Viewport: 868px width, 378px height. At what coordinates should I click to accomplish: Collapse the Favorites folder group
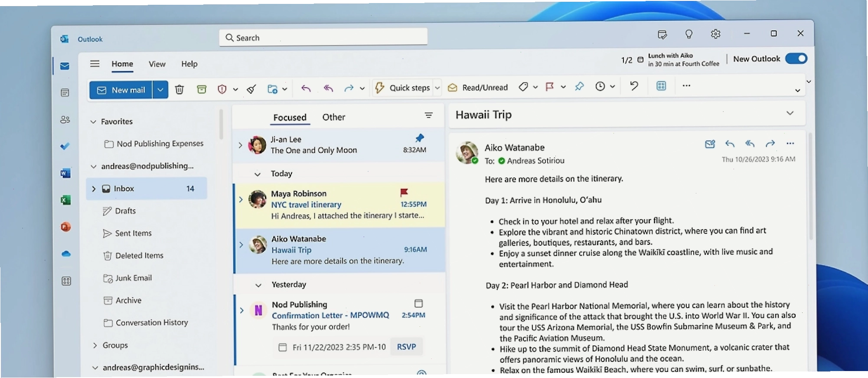click(x=93, y=122)
